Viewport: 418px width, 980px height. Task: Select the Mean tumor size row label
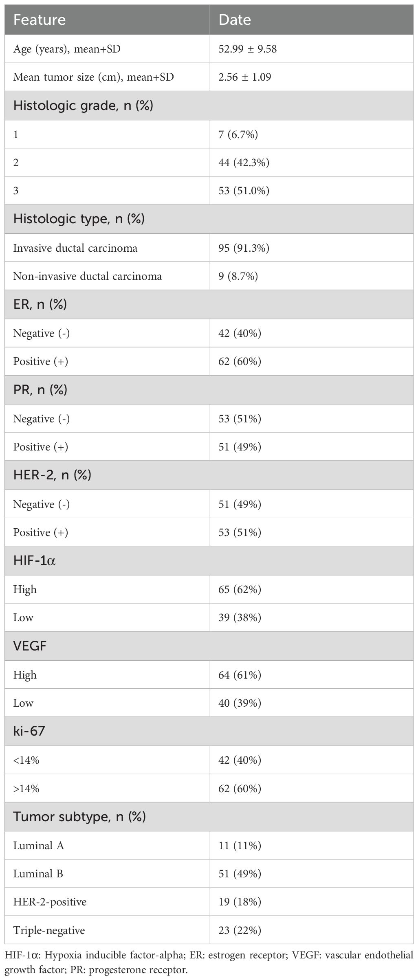[x=93, y=77]
